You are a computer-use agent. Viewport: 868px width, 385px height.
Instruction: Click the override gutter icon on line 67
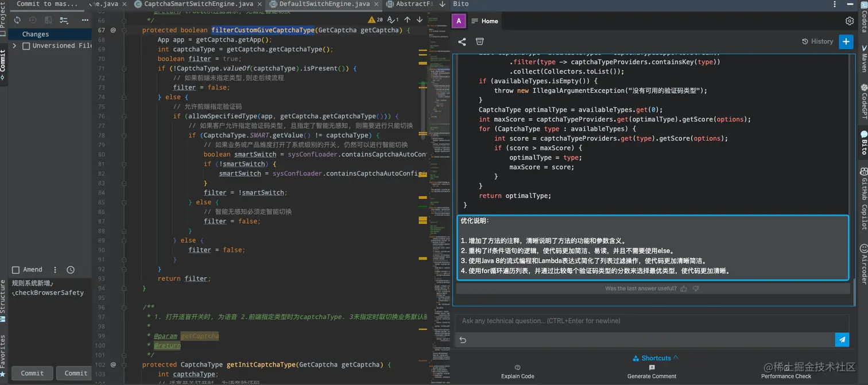113,30
